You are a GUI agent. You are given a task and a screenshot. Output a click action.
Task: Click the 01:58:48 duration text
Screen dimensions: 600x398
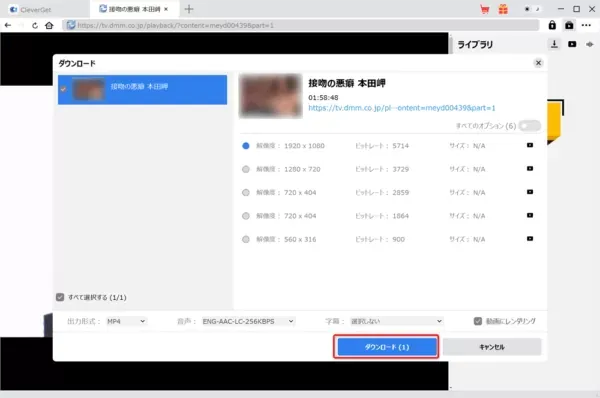(323, 98)
